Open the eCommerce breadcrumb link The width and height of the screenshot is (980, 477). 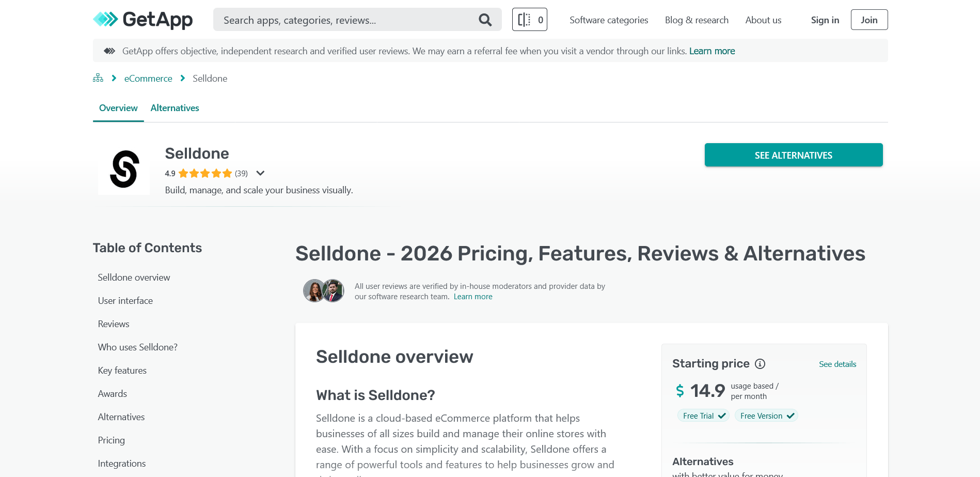coord(148,79)
